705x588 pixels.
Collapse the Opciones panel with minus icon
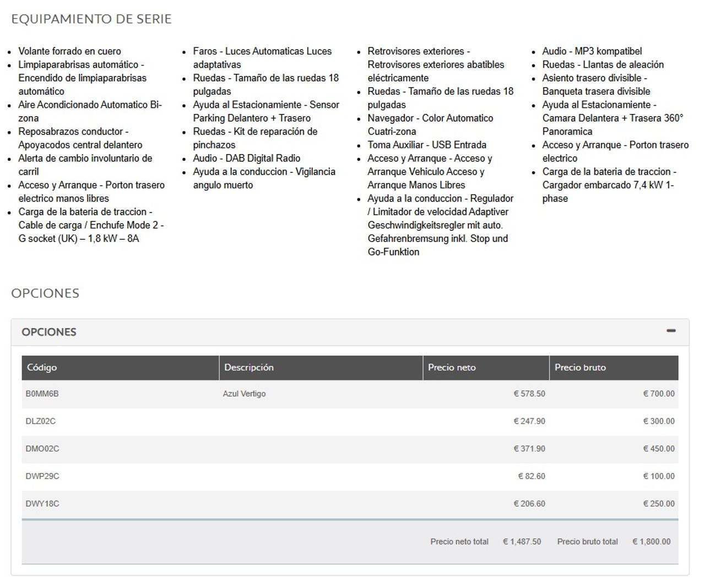pos(670,331)
